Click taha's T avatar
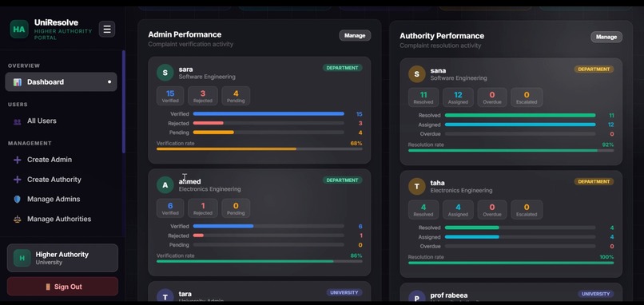 coord(417,186)
